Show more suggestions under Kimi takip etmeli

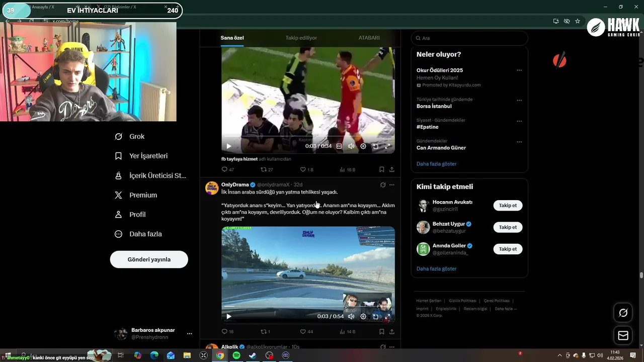tap(437, 269)
